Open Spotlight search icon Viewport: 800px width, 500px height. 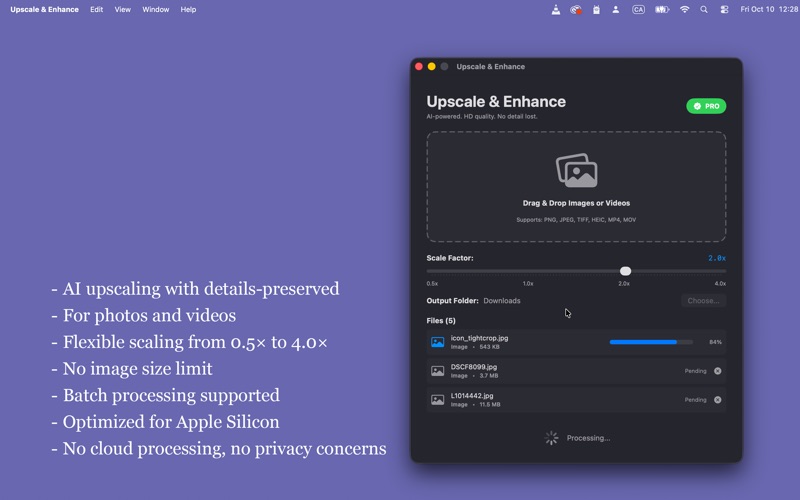tap(704, 9)
